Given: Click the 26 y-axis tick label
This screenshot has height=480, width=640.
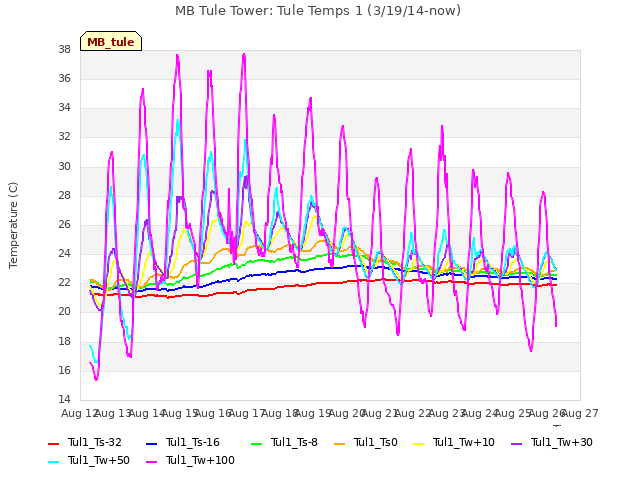Looking at the screenshot, I should (64, 224).
